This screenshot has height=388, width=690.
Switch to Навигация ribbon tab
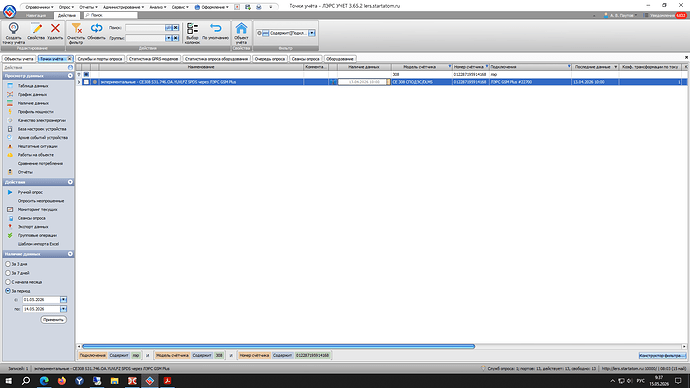point(36,15)
